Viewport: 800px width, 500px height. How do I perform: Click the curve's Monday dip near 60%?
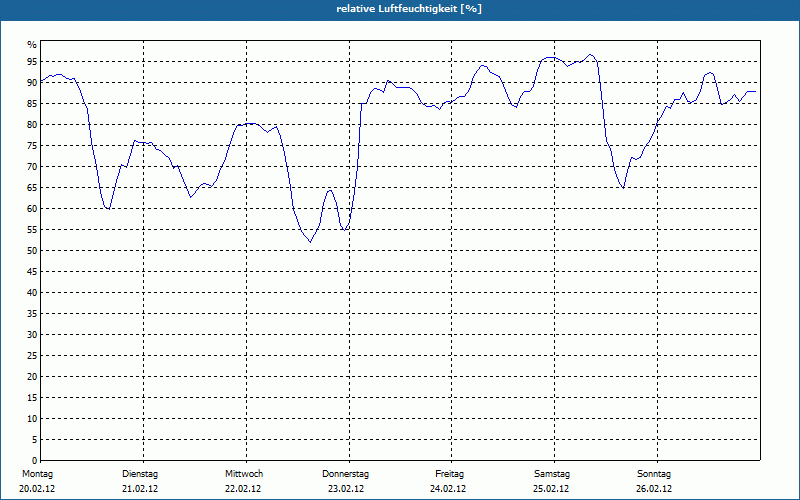click(109, 209)
